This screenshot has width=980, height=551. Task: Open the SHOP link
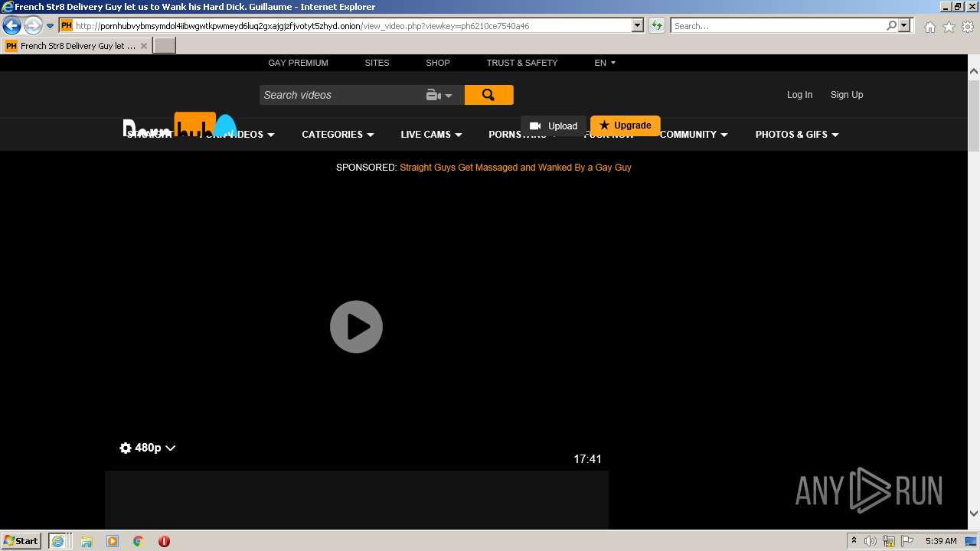(438, 63)
